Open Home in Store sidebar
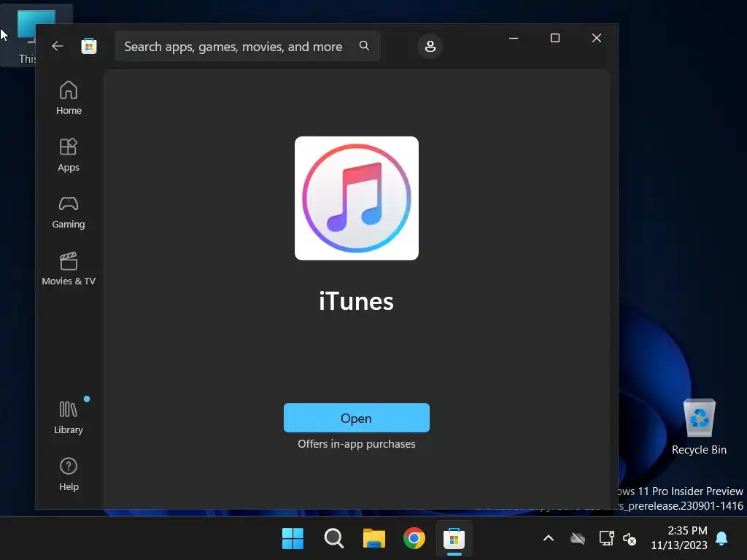Viewport: 747px width, 560px height. [x=69, y=98]
